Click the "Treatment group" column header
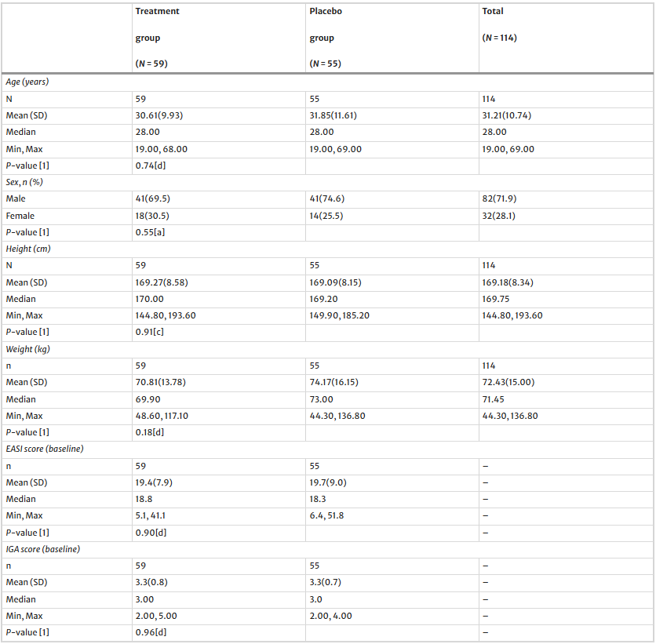 (x=158, y=37)
